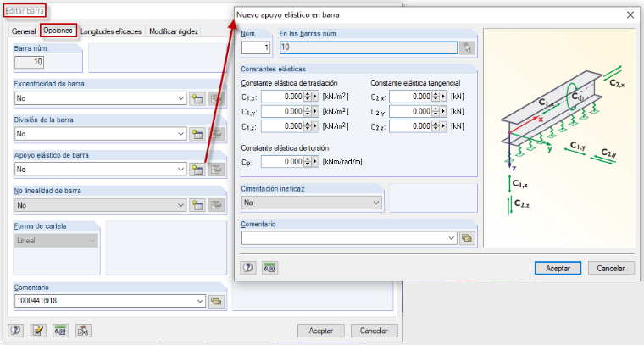644x345 pixels.
Task: Adjust C1,y spinner stepper
Action: tap(308, 112)
